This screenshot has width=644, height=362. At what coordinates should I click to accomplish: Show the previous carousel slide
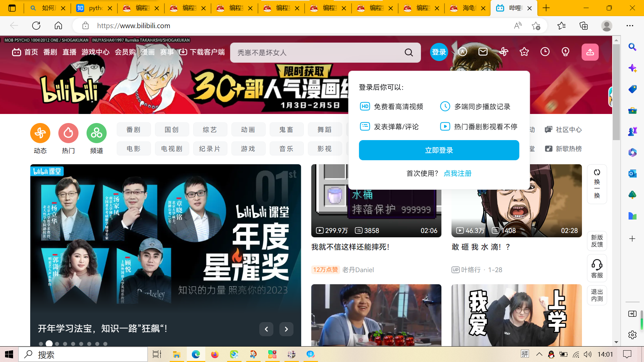click(x=266, y=329)
